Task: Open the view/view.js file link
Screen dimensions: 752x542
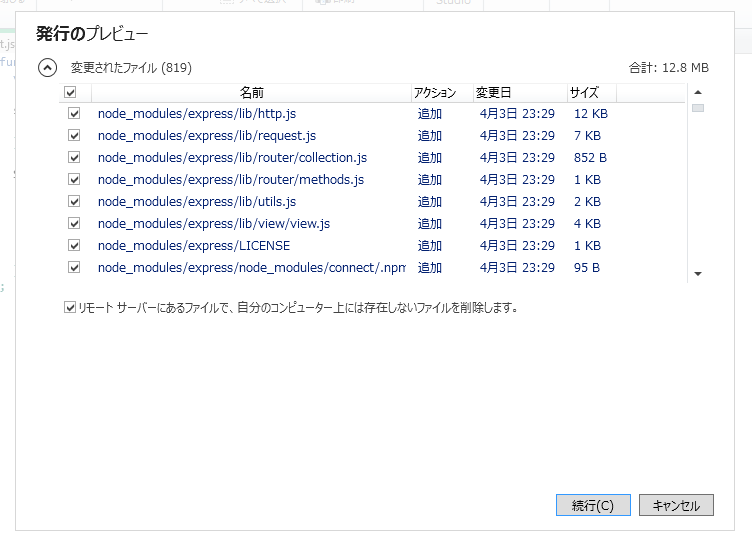Action: coord(214,224)
